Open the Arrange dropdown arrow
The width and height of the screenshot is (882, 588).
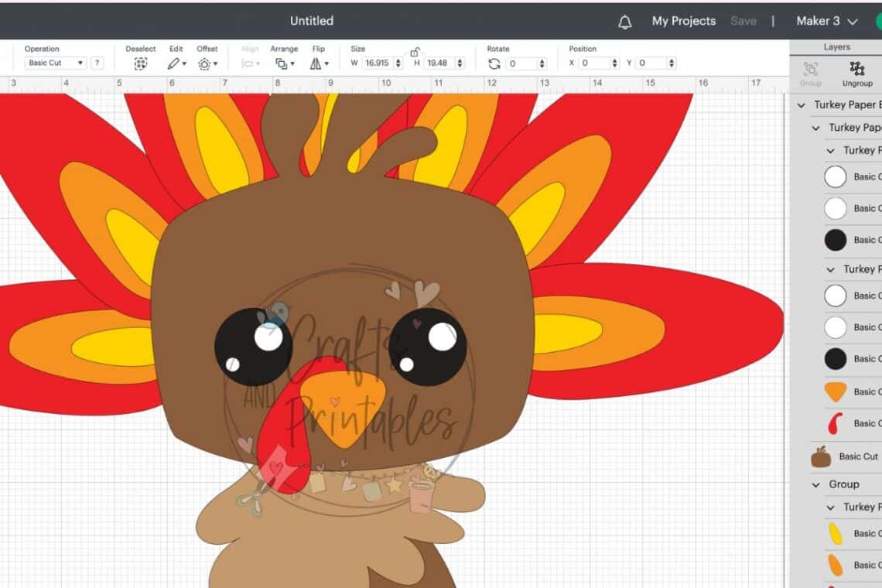[x=292, y=64]
